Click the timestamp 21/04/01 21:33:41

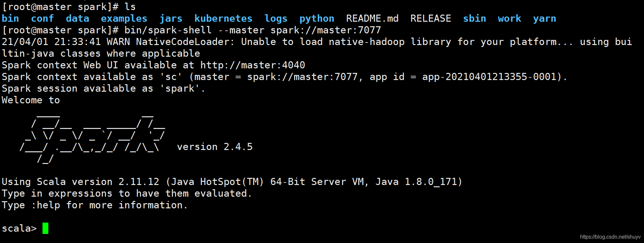pos(51,42)
